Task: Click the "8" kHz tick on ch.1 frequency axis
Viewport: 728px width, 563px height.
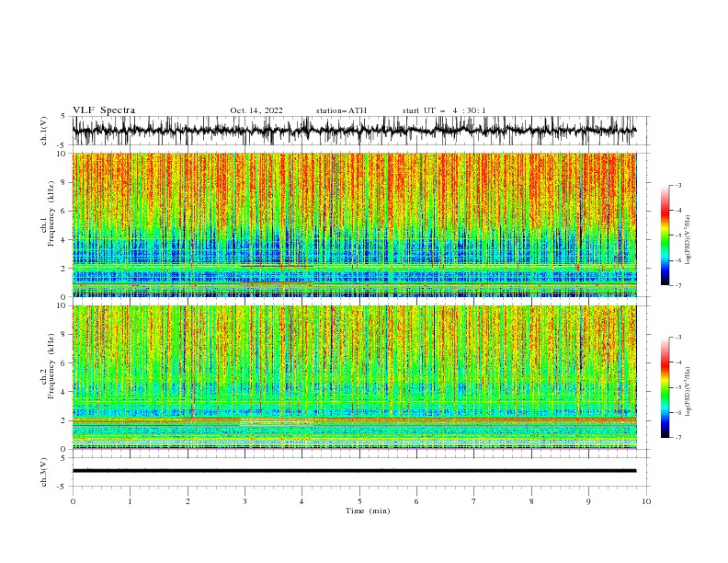Action: (65, 182)
